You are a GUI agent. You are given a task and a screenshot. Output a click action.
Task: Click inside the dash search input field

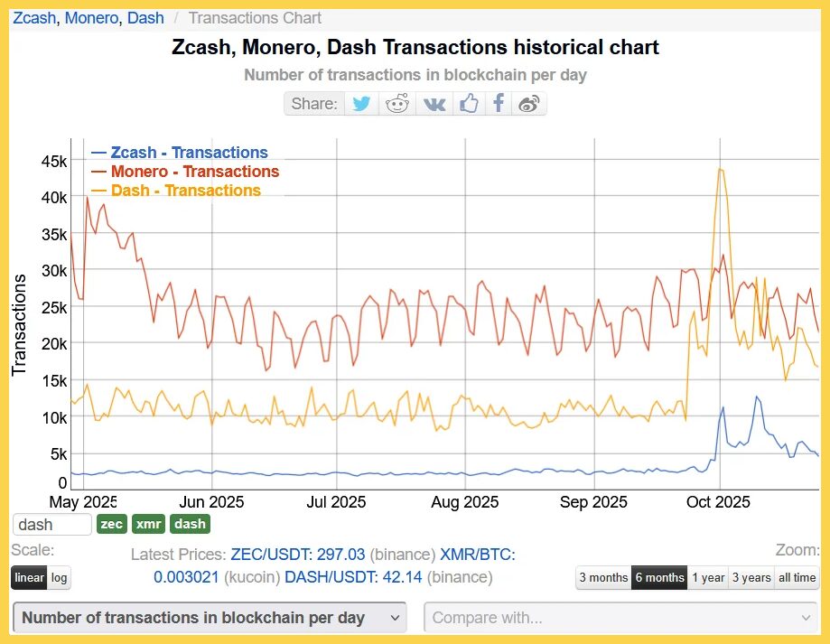tap(51, 524)
